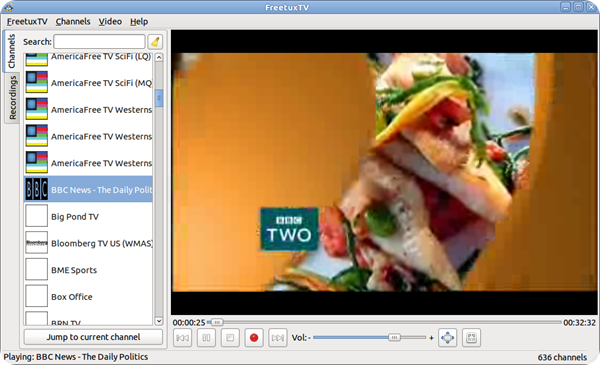Pause playback with the pause button
The height and width of the screenshot is (365, 600).
206,338
